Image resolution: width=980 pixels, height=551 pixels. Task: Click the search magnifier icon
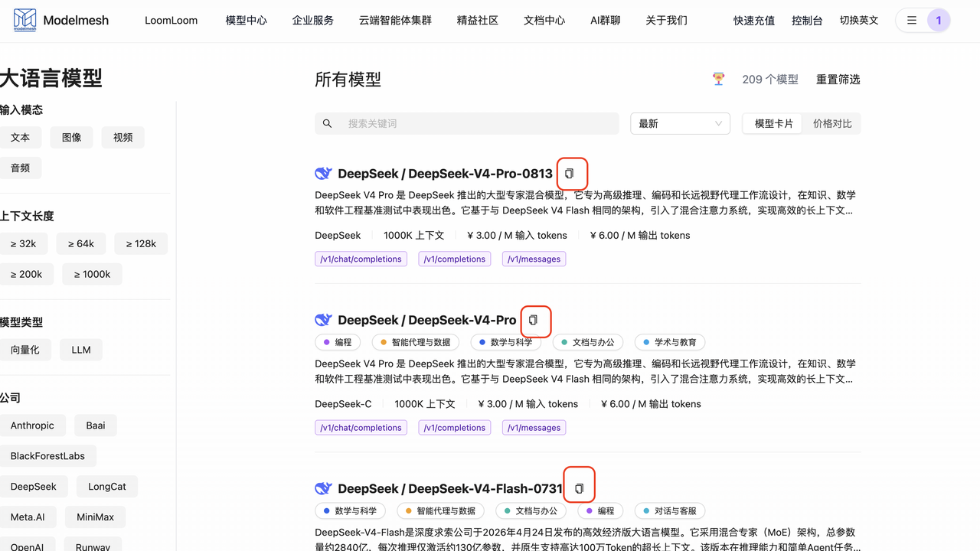pyautogui.click(x=328, y=123)
